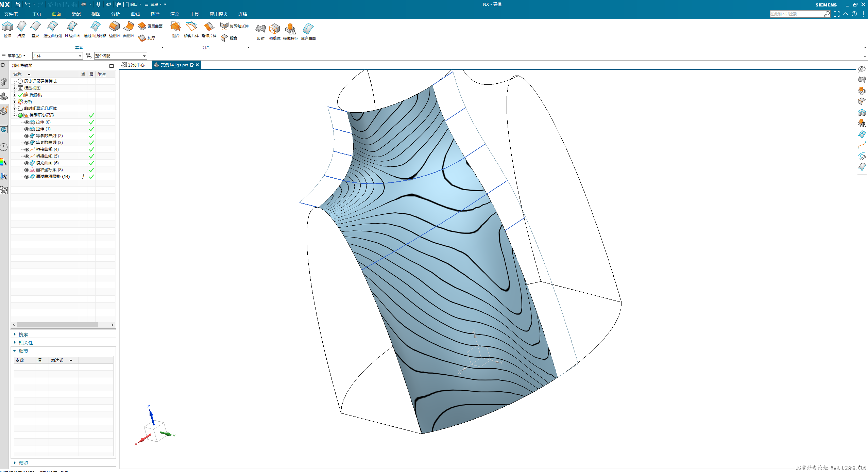Toggle visibility eye of 桥接曲线 (5)

27,156
